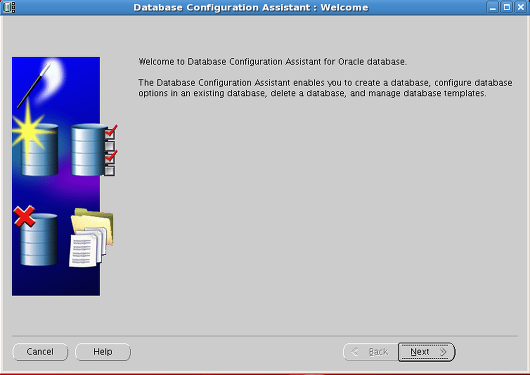Click the disabled Back button
Screen dimensions: 530x375
(370, 352)
